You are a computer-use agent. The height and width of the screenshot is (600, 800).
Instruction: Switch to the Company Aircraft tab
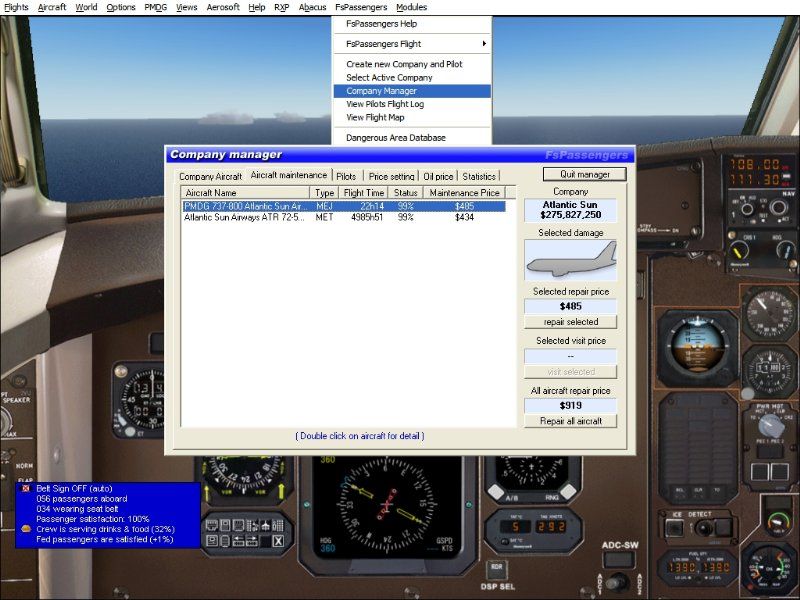(210, 177)
